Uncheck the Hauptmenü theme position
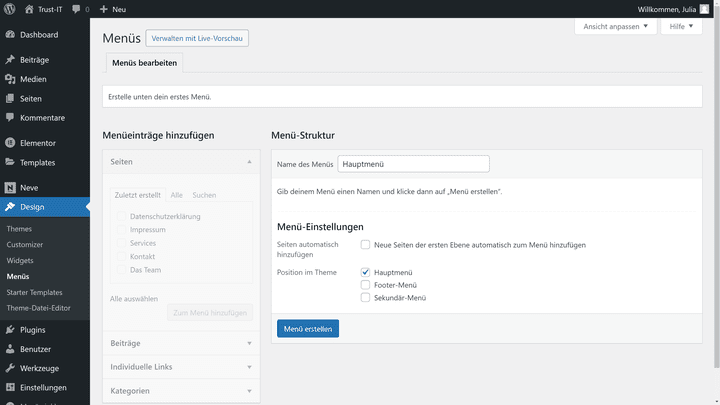Screen dimensions: 720x405 [x=365, y=272]
